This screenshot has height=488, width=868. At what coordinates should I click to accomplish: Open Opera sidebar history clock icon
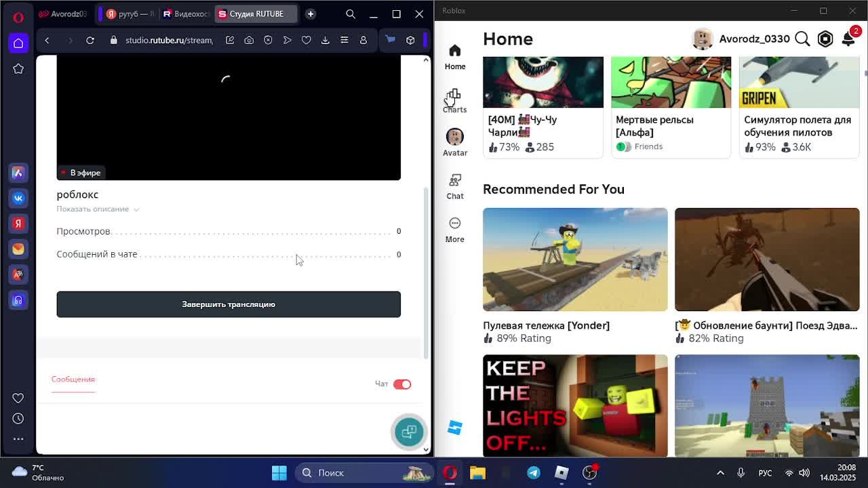pyautogui.click(x=18, y=418)
